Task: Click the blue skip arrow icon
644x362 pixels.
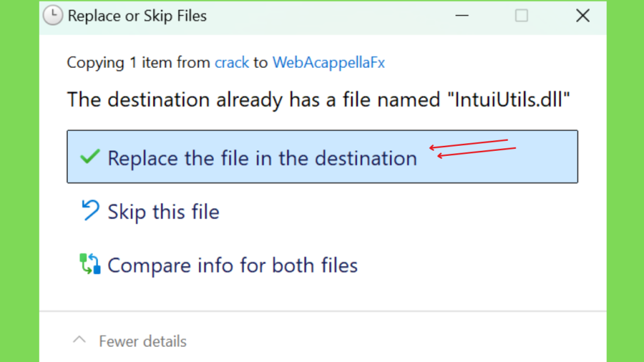Action: click(90, 210)
